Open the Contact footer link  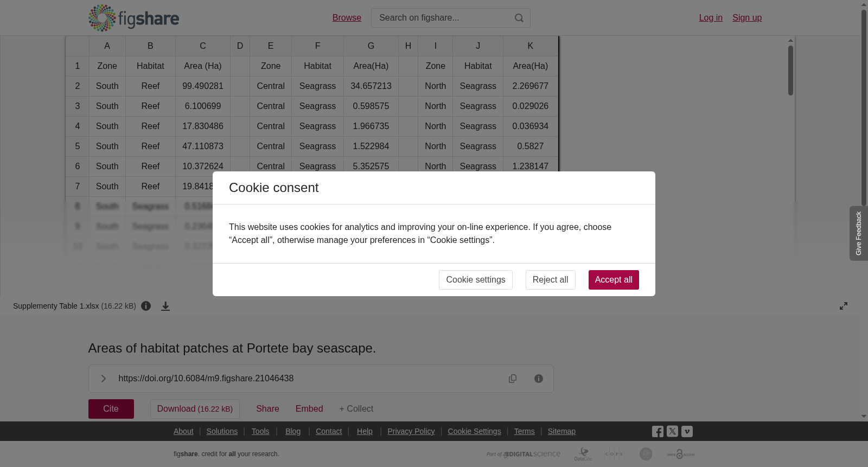(x=329, y=431)
